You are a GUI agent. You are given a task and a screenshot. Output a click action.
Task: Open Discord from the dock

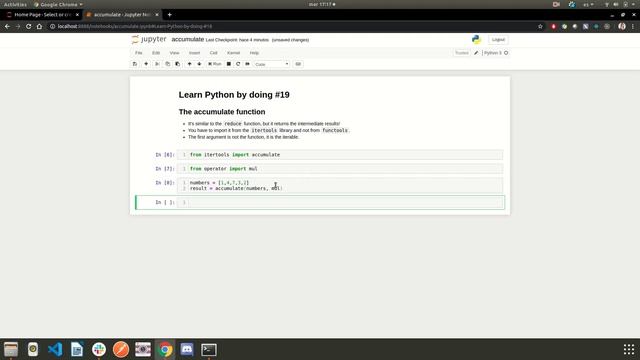point(187,349)
